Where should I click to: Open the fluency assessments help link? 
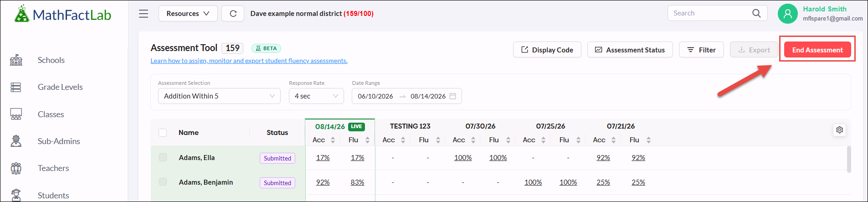pos(249,61)
